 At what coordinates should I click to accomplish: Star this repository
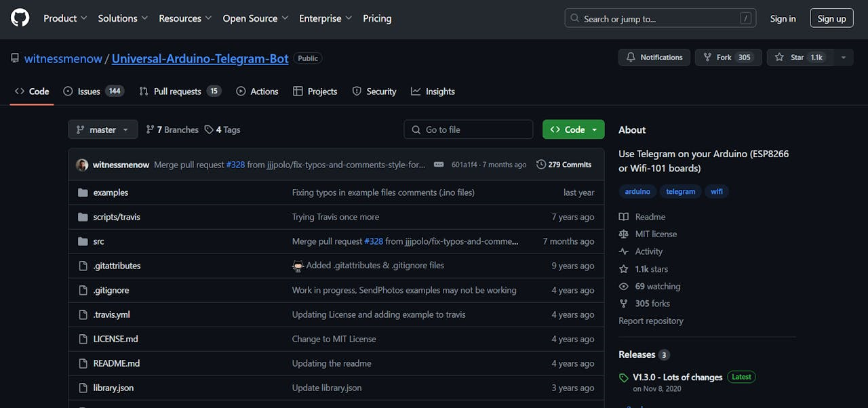(798, 58)
